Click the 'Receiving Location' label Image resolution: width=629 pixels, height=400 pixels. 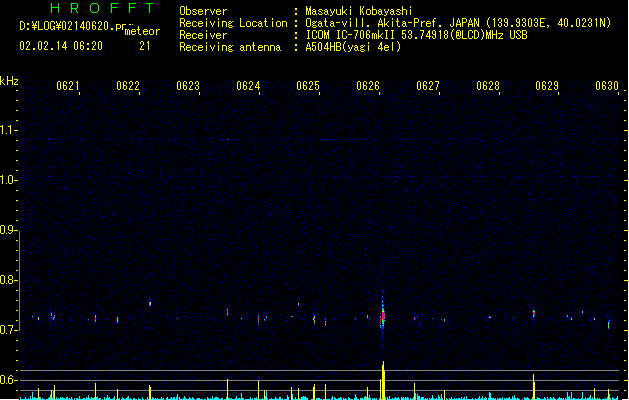[x=233, y=23]
